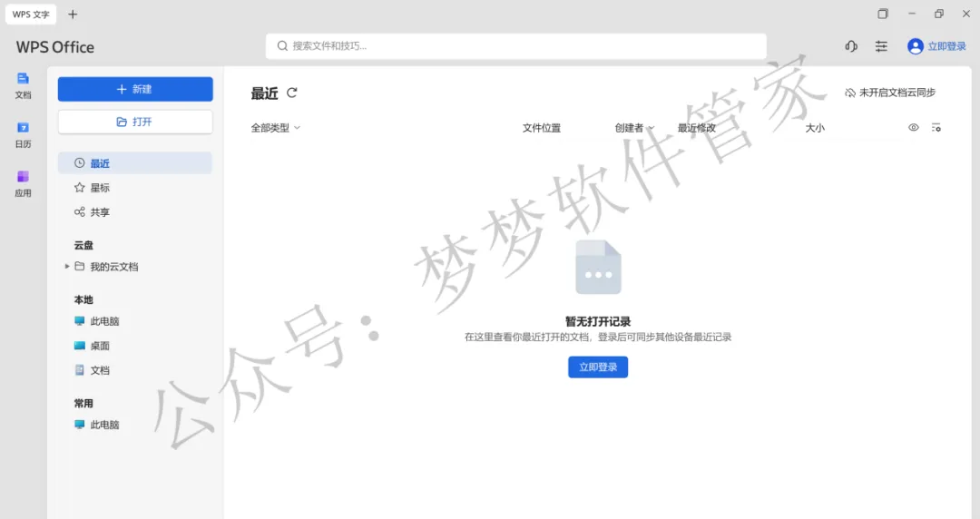980x519 pixels.
Task: Open the list display settings icon
Action: click(936, 128)
